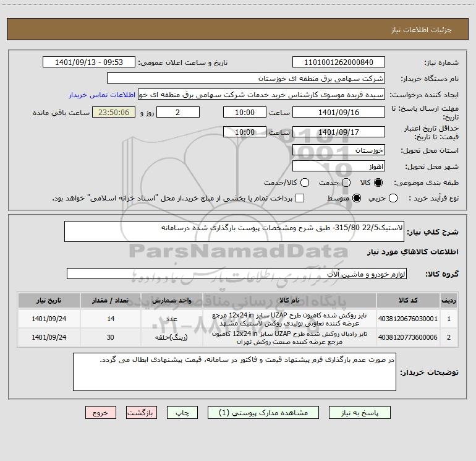
Task: Tick the اسناد خزانه اسلامی payment checkbox
Action: (300, 198)
